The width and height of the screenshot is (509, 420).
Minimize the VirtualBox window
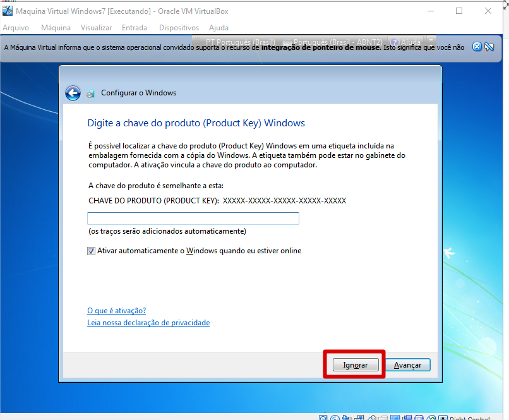pyautogui.click(x=431, y=11)
